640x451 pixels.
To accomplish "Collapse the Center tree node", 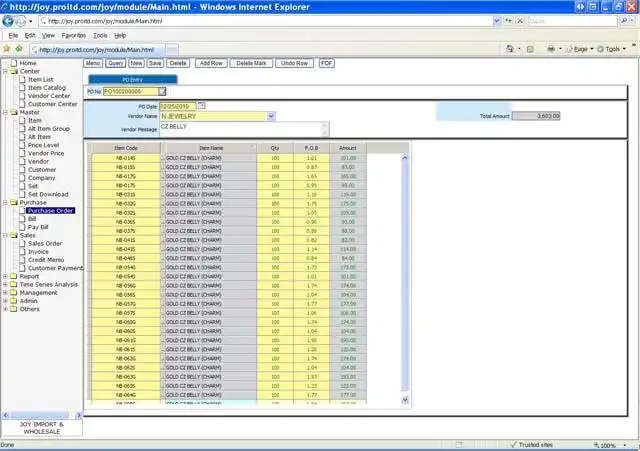I will (x=5, y=71).
